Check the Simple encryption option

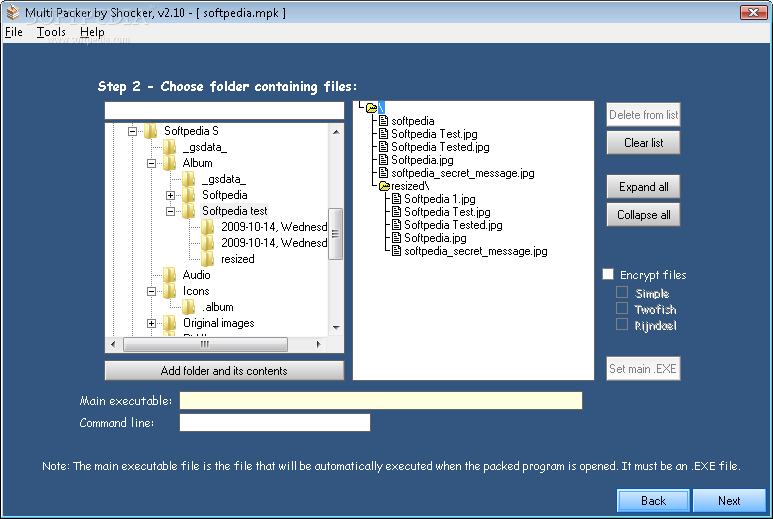pyautogui.click(x=622, y=293)
